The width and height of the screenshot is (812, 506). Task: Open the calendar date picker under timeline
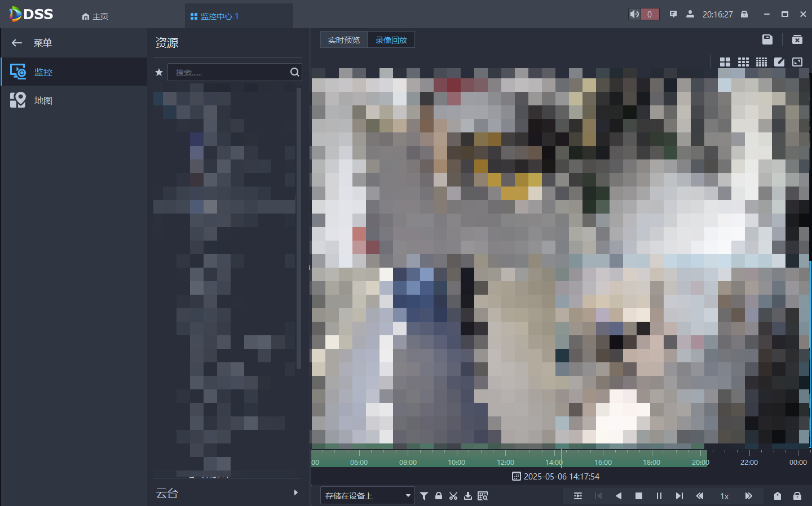point(516,477)
